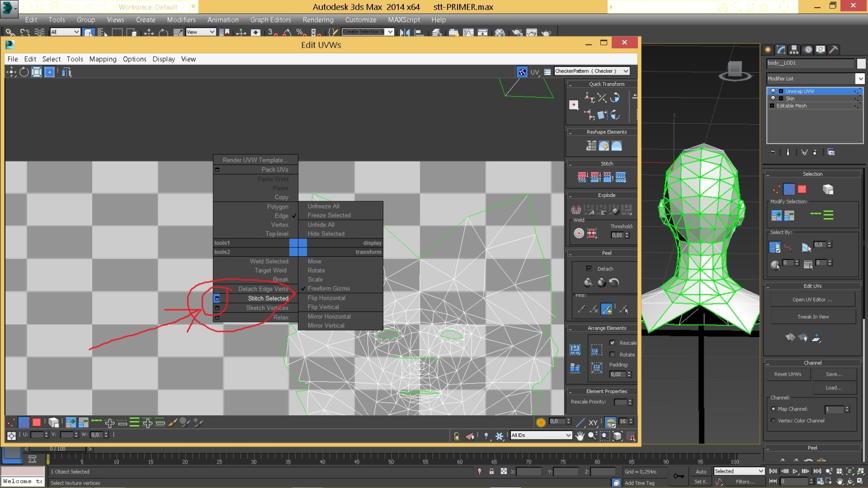Image resolution: width=868 pixels, height=488 pixels.
Task: Click the Weld Threshold value field
Action: coord(618,235)
